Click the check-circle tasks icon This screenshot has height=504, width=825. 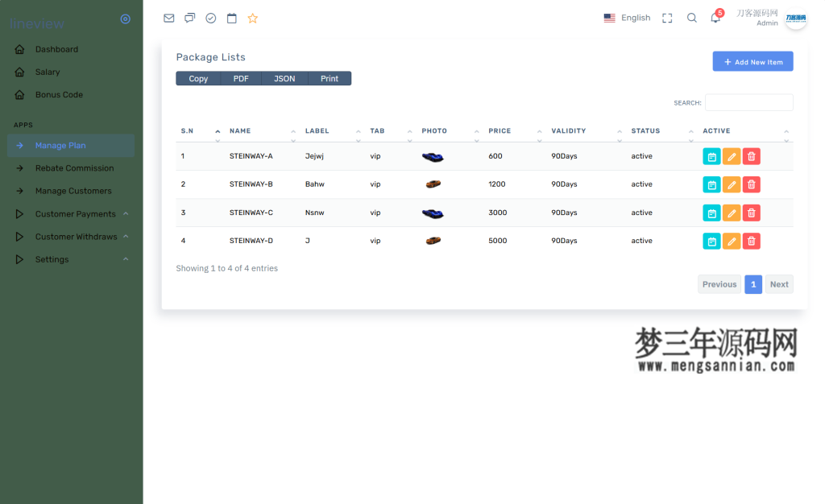pos(210,18)
